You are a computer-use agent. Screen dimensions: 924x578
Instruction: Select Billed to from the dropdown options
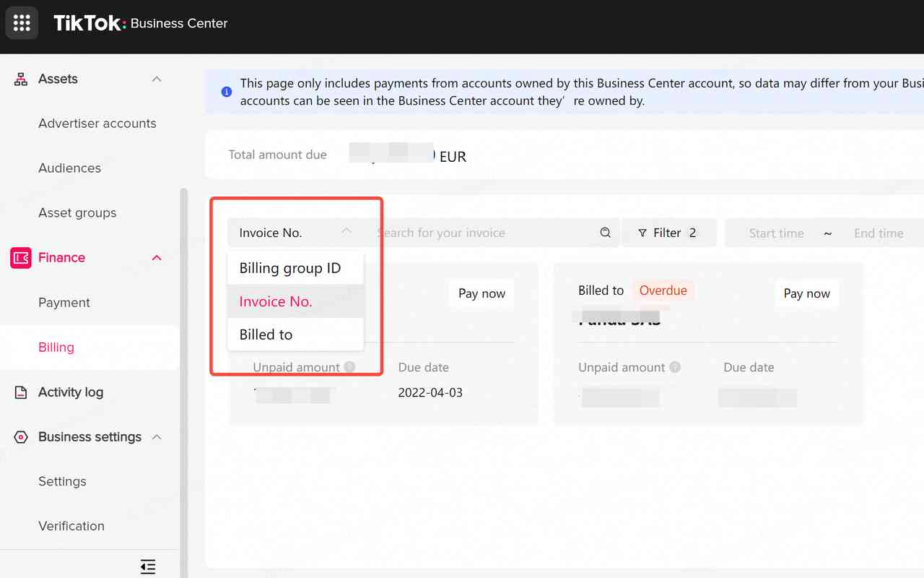coord(265,334)
